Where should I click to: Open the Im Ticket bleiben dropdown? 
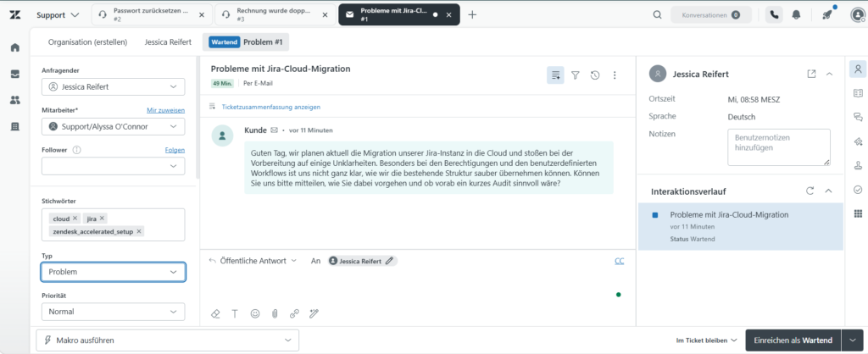click(x=707, y=340)
